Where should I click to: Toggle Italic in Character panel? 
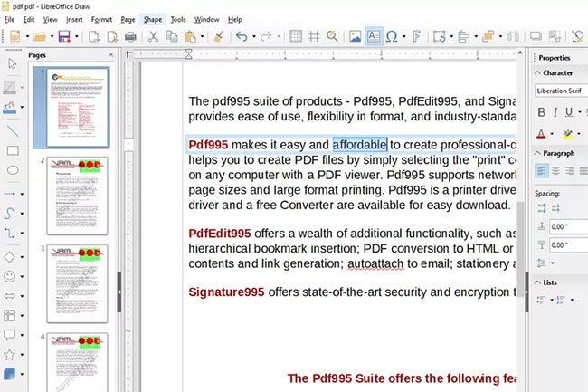555,112
